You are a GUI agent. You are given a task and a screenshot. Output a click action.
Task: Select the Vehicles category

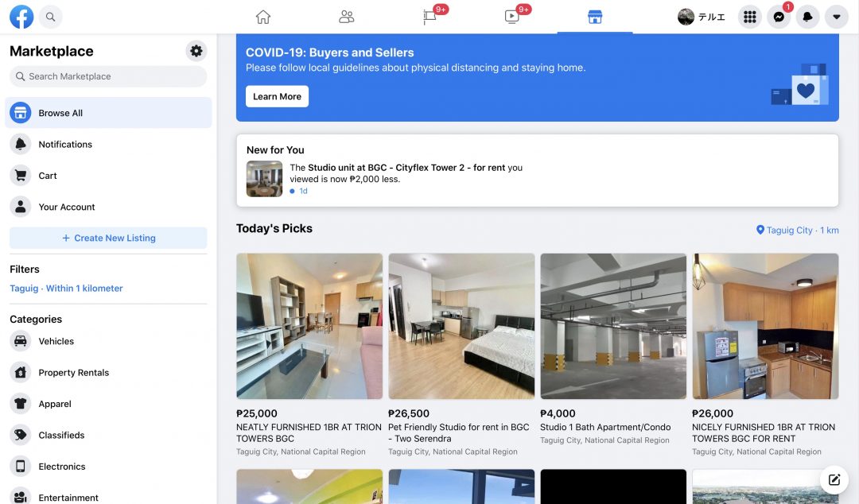[56, 341]
